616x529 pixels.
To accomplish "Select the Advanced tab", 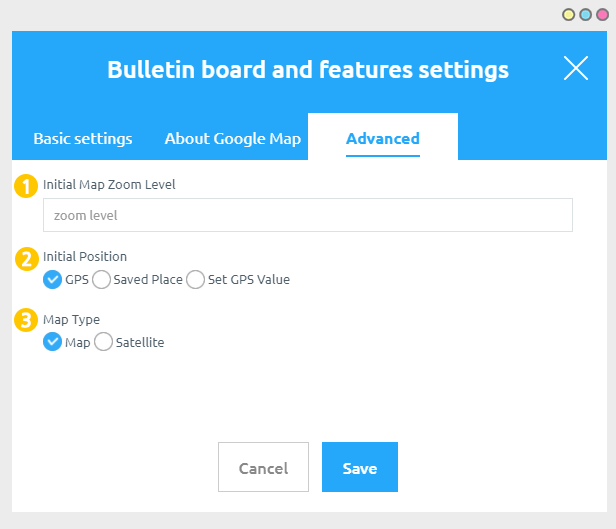I will [x=382, y=139].
